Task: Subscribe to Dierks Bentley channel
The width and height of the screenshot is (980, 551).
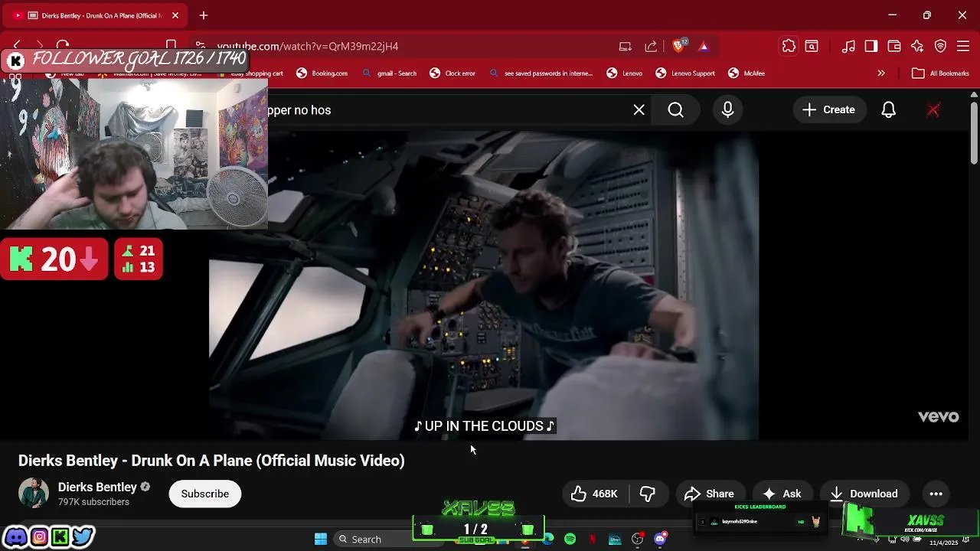Action: tap(204, 494)
